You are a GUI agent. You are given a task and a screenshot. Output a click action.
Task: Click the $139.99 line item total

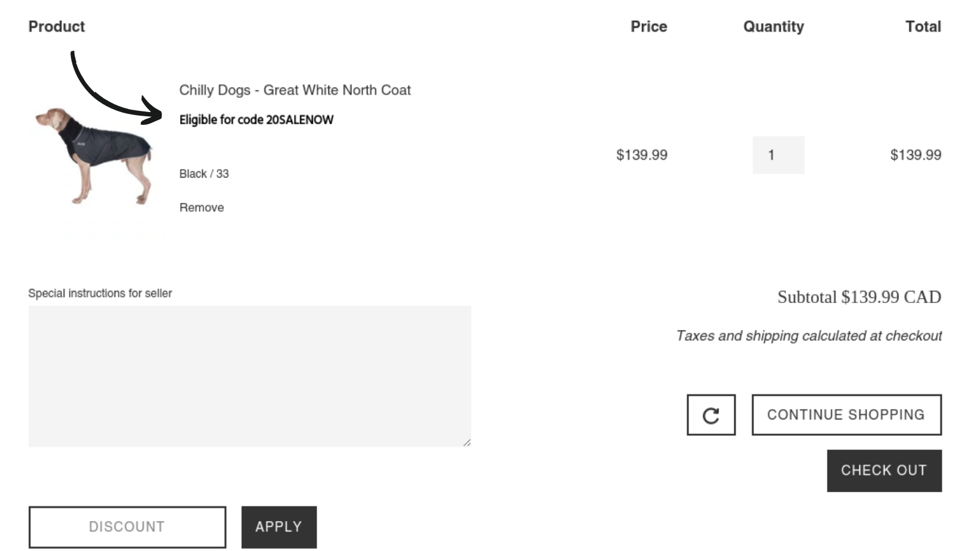pos(916,155)
